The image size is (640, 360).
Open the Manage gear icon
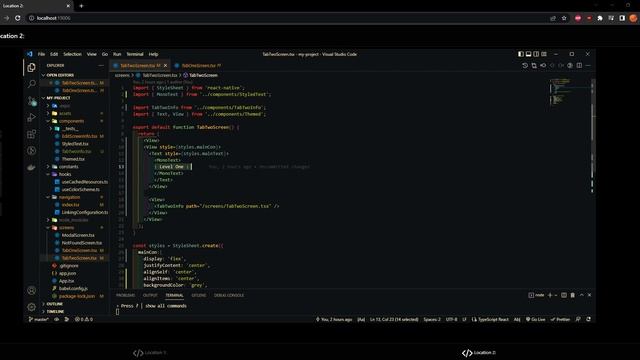point(31,307)
